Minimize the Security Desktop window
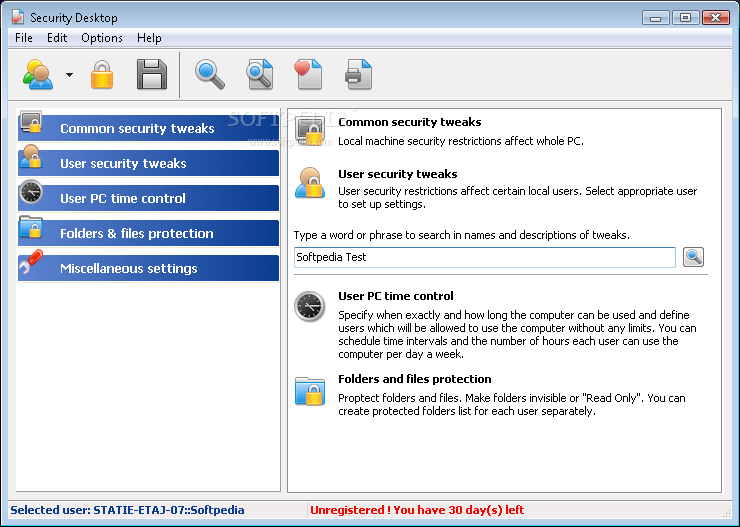 tap(656, 17)
